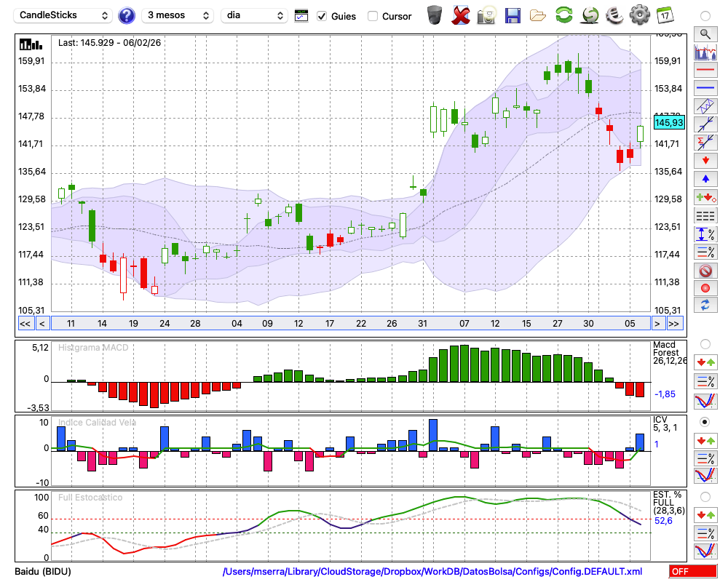Click the trash can icon in toolbar

click(435, 15)
